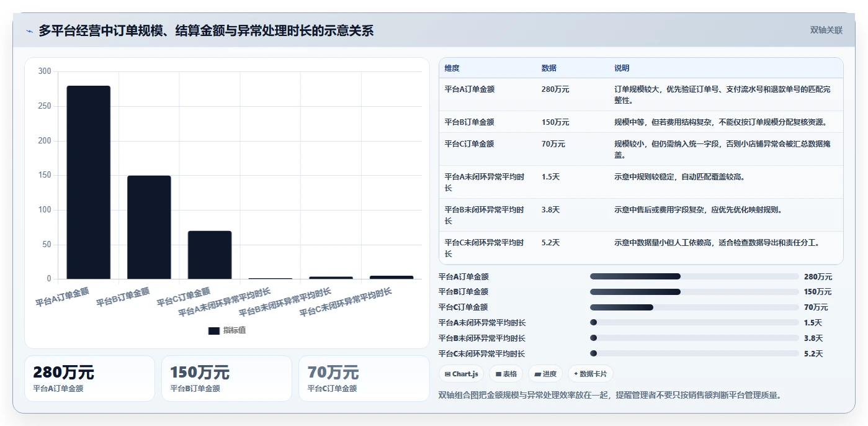The width and height of the screenshot is (868, 426).
Task: Click the slanted x-axis label 平台B订单金额
Action: (x=123, y=297)
